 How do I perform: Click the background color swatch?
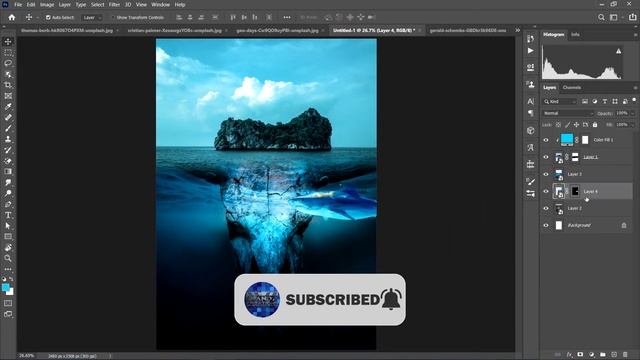pyautogui.click(x=11, y=292)
